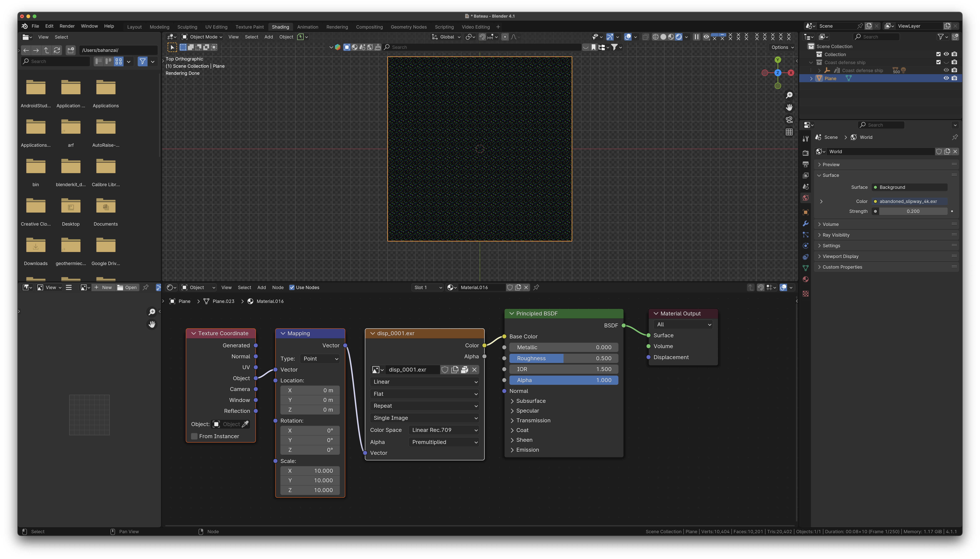Go back in file browser history
The height and width of the screenshot is (559, 980).
click(26, 50)
